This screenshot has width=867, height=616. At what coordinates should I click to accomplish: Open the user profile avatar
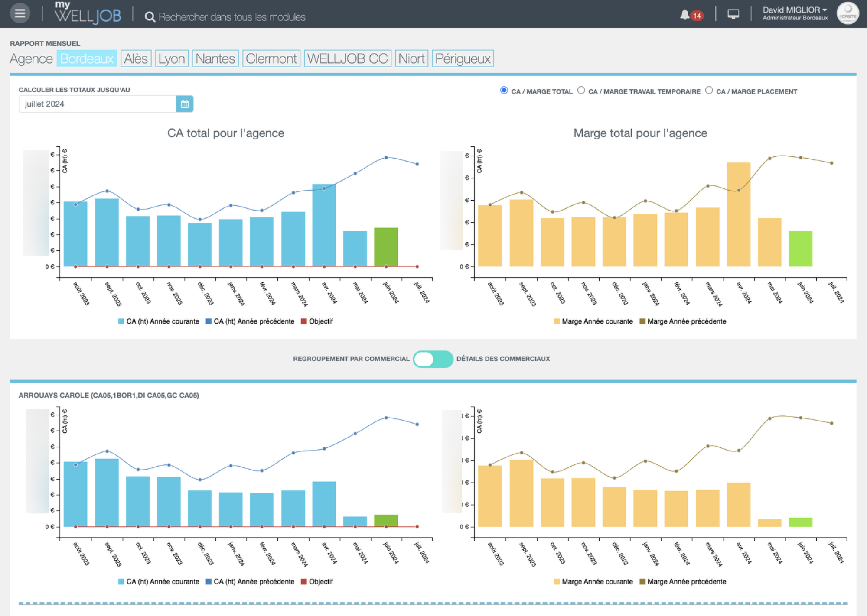[847, 13]
